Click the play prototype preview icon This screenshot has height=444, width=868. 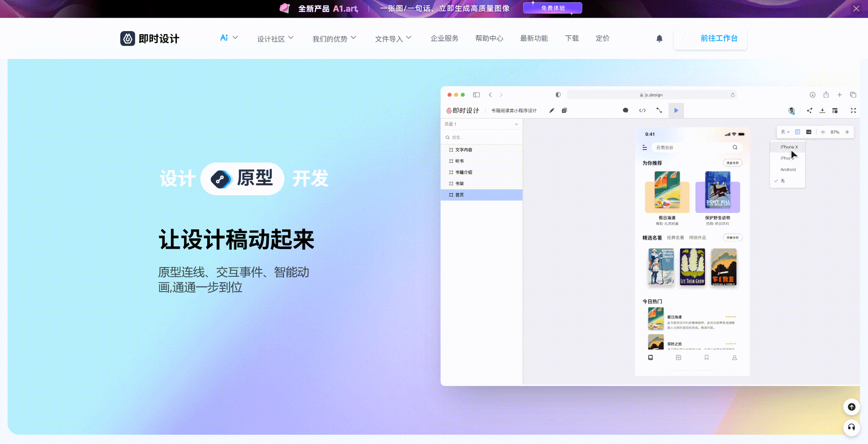point(676,111)
